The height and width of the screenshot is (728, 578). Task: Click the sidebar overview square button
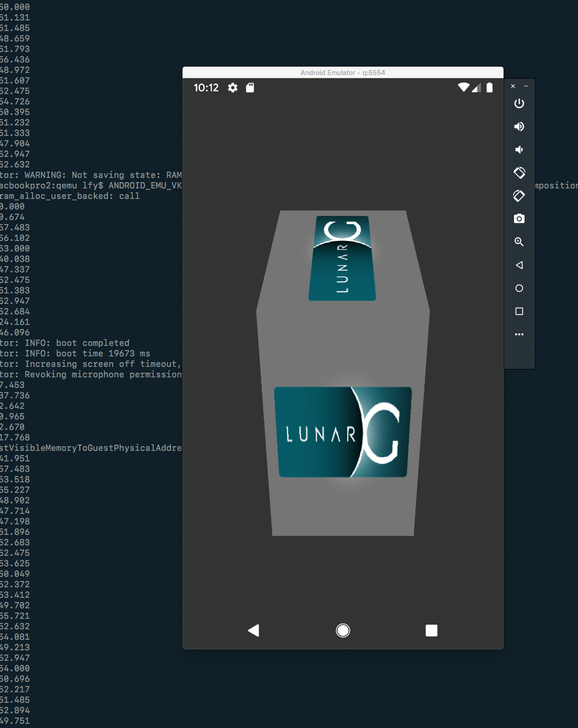(519, 311)
